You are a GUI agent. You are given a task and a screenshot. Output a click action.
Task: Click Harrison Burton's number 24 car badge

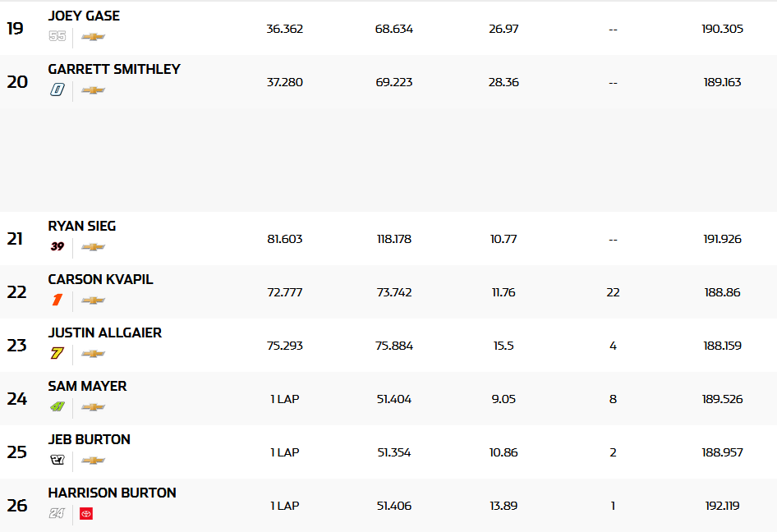coord(57,514)
